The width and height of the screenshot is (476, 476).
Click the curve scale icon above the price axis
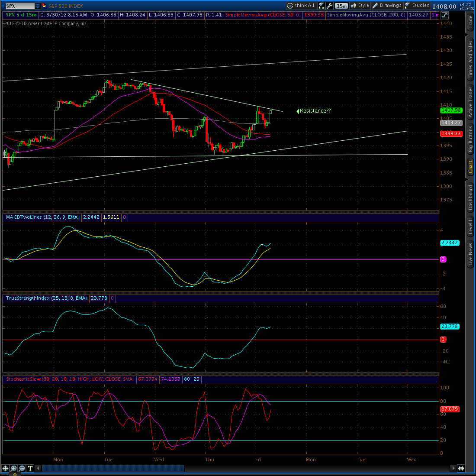click(x=444, y=15)
